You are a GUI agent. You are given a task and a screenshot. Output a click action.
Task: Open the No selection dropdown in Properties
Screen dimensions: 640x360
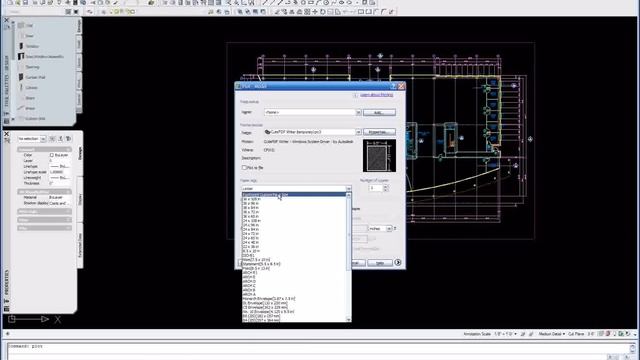(x=43, y=139)
